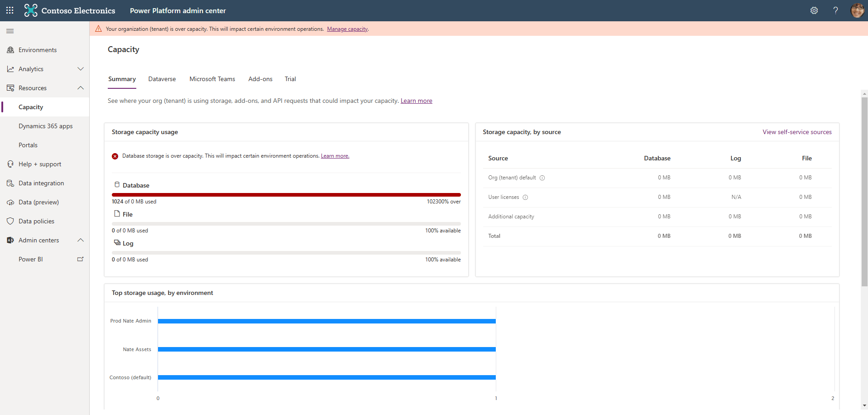Click the Database column header
This screenshot has height=415, width=868.
(x=657, y=158)
